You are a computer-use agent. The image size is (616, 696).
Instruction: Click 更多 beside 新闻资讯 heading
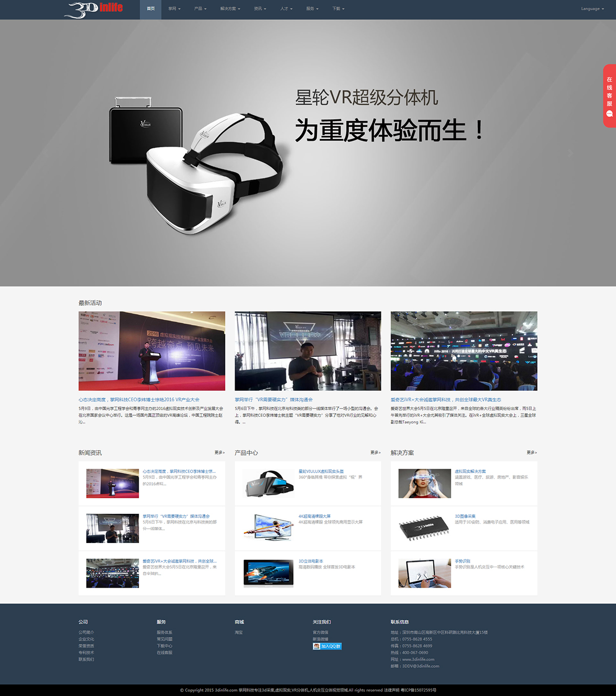pos(219,453)
